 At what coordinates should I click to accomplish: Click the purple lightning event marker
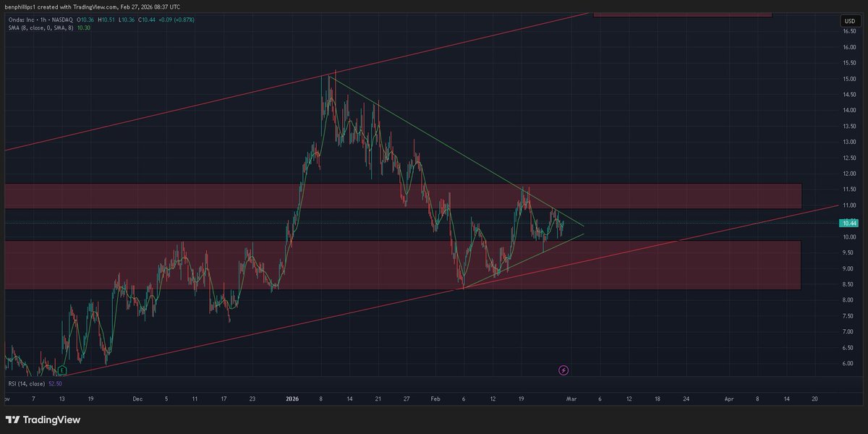(x=564, y=370)
